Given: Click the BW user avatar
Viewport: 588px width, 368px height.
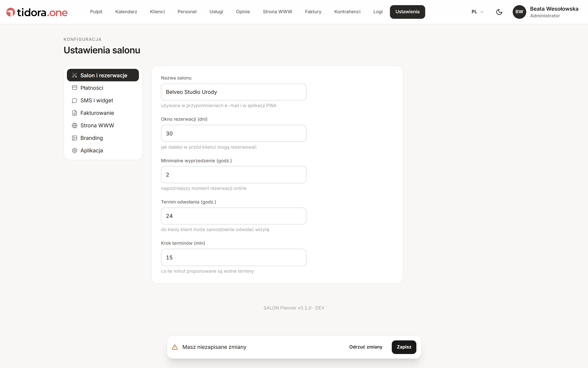Looking at the screenshot, I should [x=519, y=12].
